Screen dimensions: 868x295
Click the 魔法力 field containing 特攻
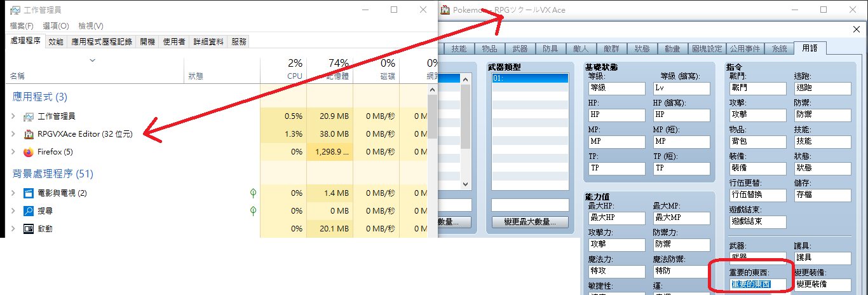616,271
